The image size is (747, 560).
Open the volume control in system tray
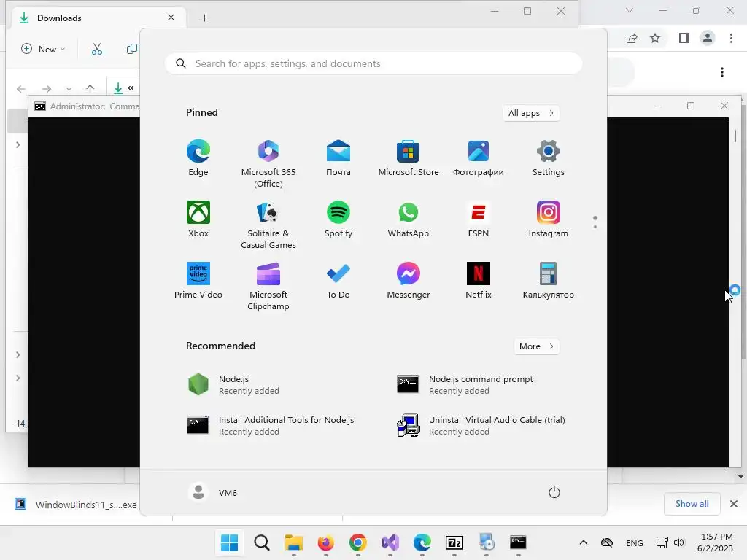pos(679,542)
